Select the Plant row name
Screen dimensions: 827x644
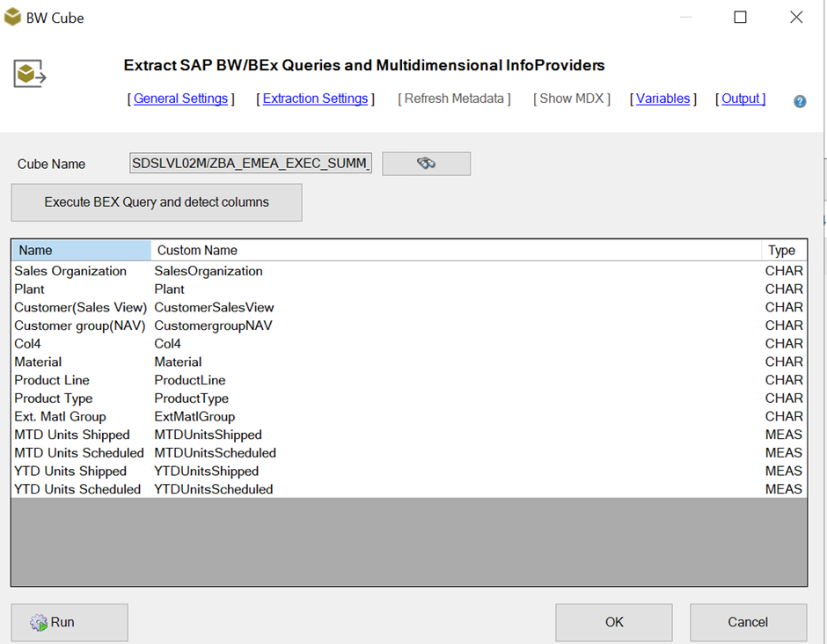point(30,289)
